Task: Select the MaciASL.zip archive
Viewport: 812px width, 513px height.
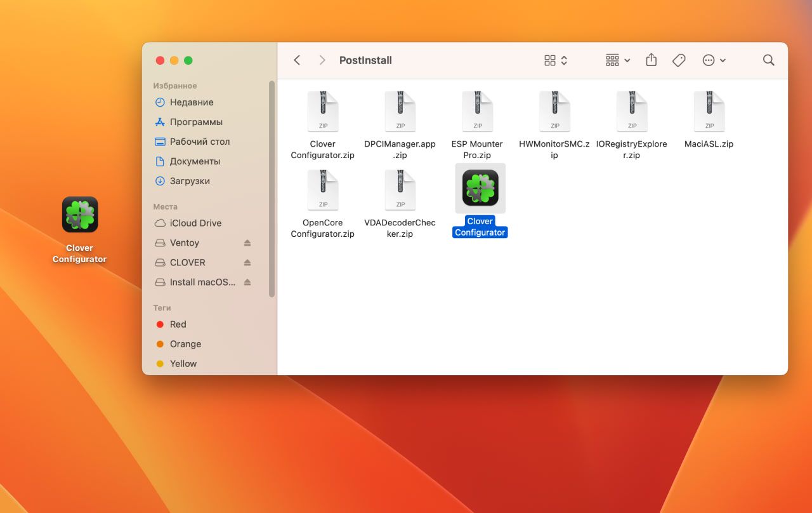Action: click(x=709, y=112)
